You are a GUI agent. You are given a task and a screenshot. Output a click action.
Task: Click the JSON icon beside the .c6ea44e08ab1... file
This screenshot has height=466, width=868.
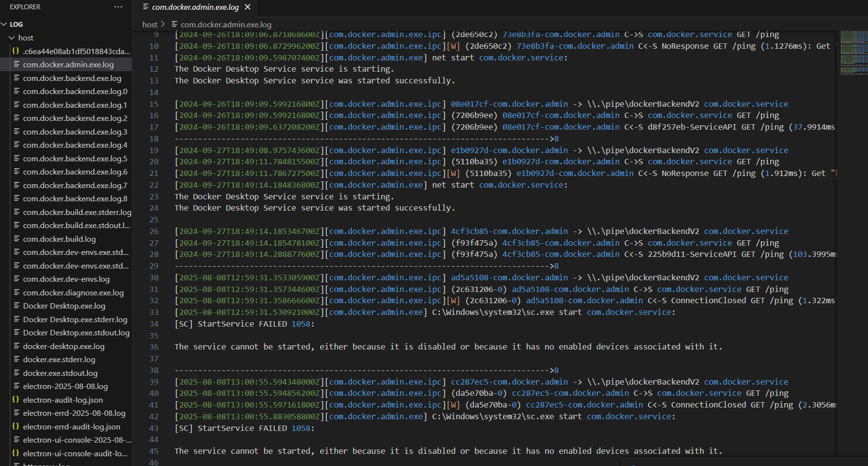point(16,51)
